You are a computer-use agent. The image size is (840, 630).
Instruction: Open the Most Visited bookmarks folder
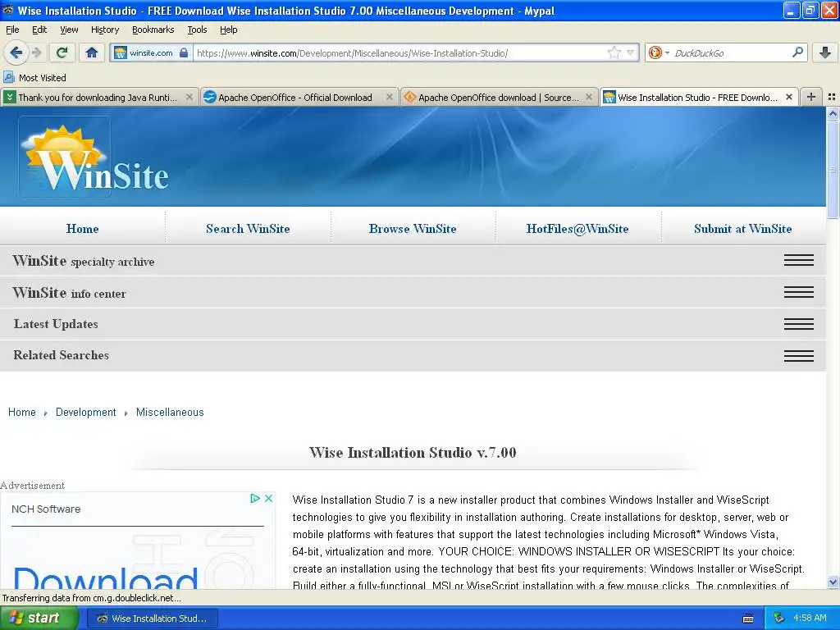35,78
